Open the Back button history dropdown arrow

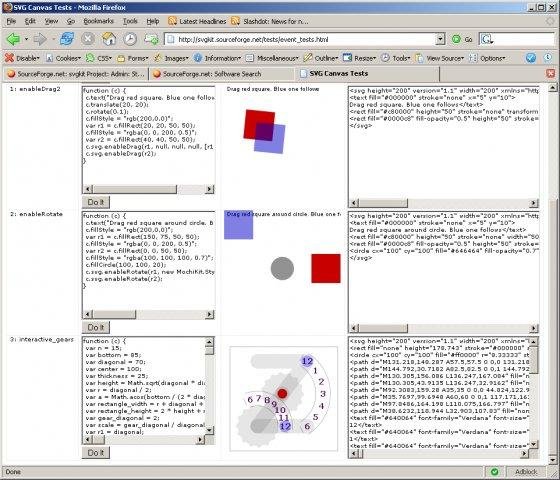(x=26, y=39)
